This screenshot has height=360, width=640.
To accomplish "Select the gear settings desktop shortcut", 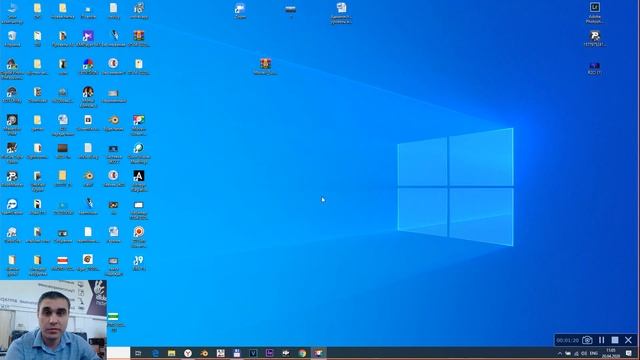I will [x=139, y=11].
